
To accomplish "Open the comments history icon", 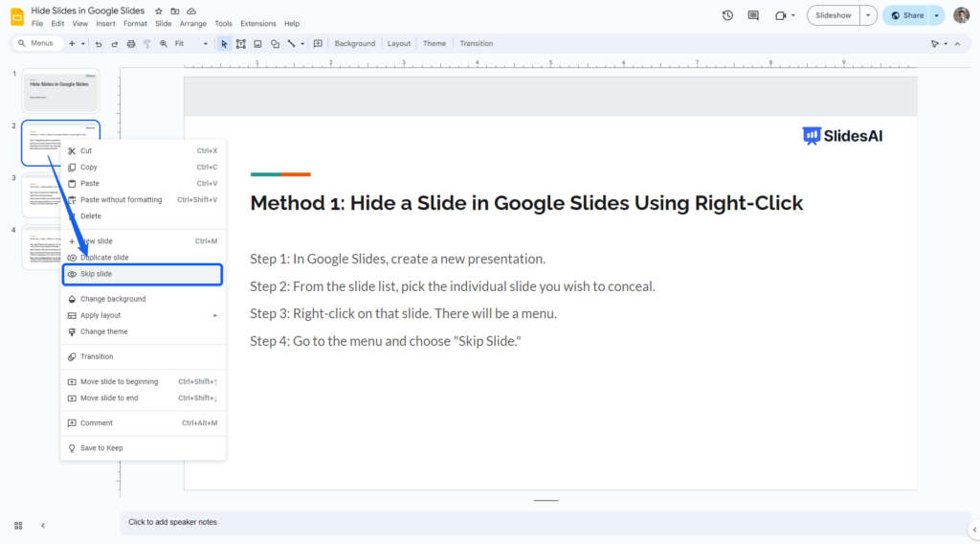I will pyautogui.click(x=753, y=15).
